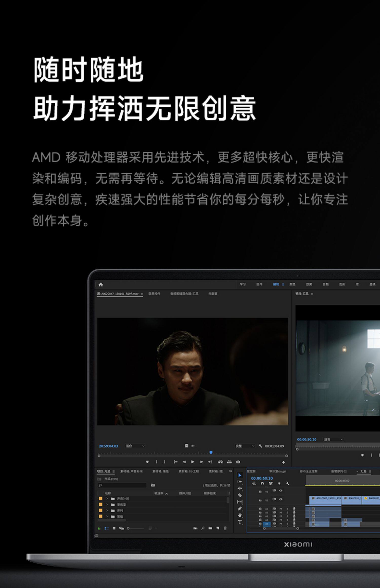Viewport: 380px width, 588px height.
Task: Play the source clip
Action: point(193,462)
